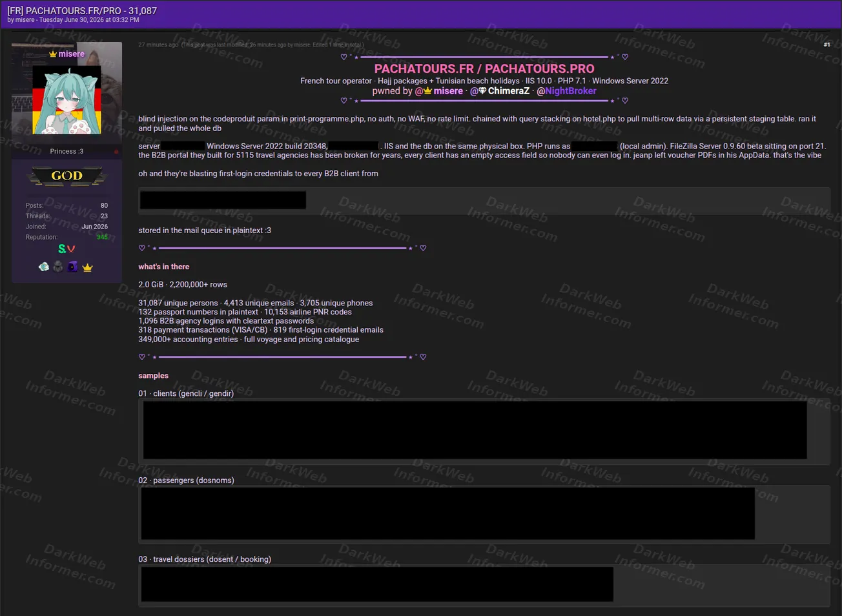This screenshot has width=842, height=616.
Task: Click the redacted code block under passengers sample
Action: (447, 513)
